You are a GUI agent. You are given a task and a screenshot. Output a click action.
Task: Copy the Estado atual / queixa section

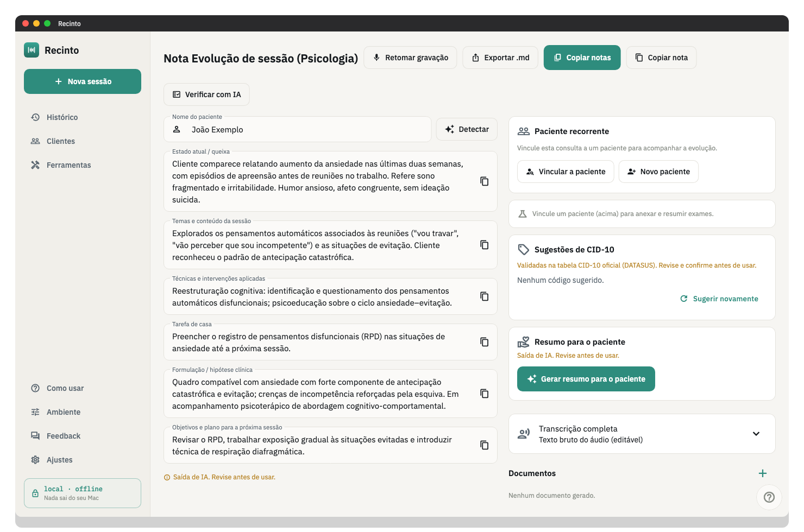[x=484, y=181]
